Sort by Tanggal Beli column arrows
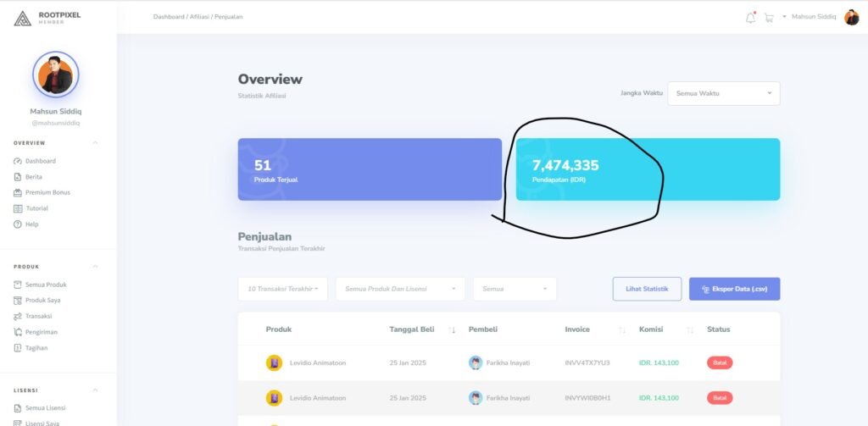The height and width of the screenshot is (426, 868). pos(452,329)
